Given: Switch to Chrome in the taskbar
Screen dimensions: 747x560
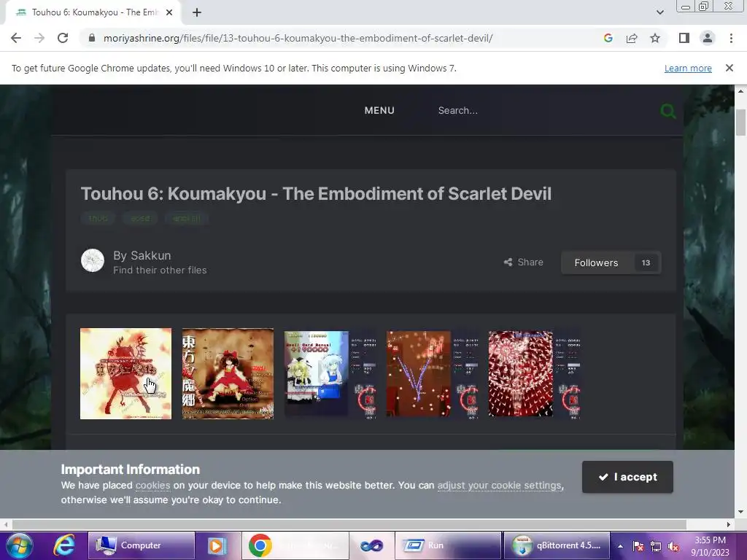Looking at the screenshot, I should pos(295,545).
